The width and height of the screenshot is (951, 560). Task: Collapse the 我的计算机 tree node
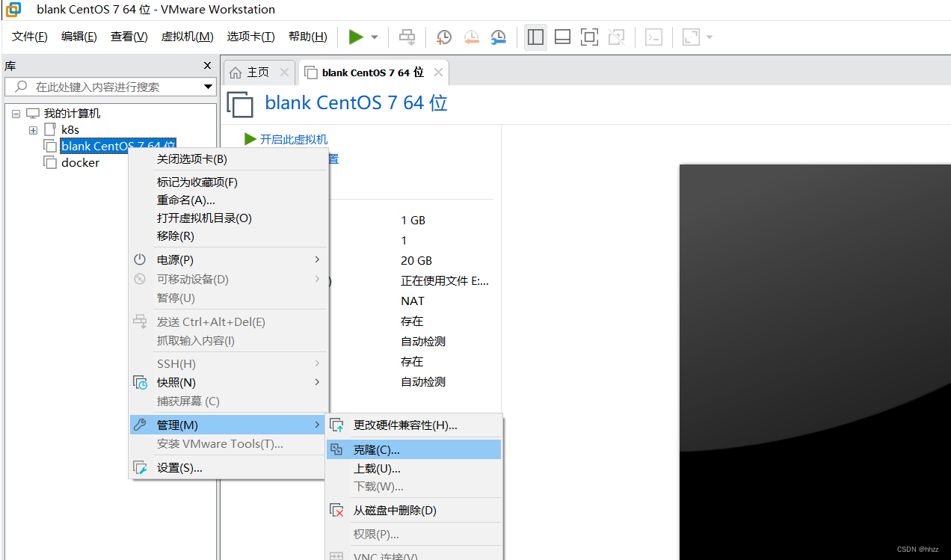coord(16,114)
